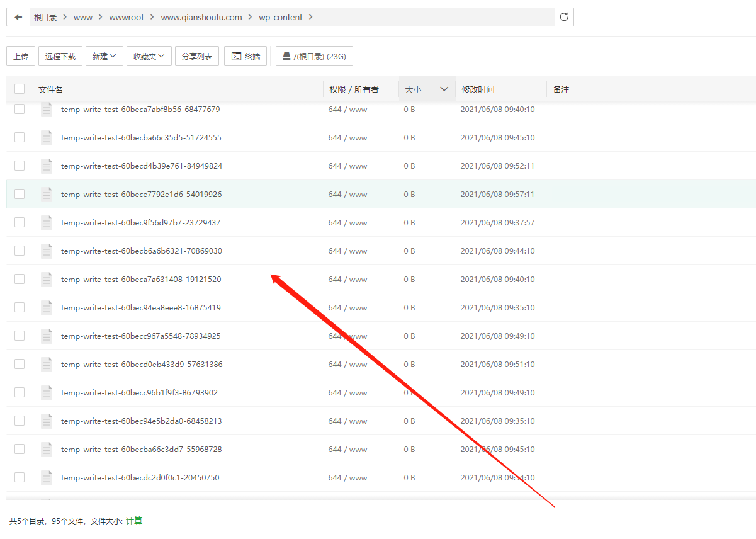Click the 计算 link to calculate size
The height and width of the screenshot is (539, 756).
(x=134, y=521)
